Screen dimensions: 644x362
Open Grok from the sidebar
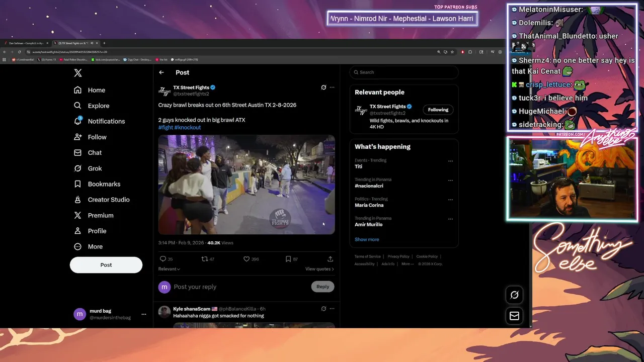tap(88, 168)
